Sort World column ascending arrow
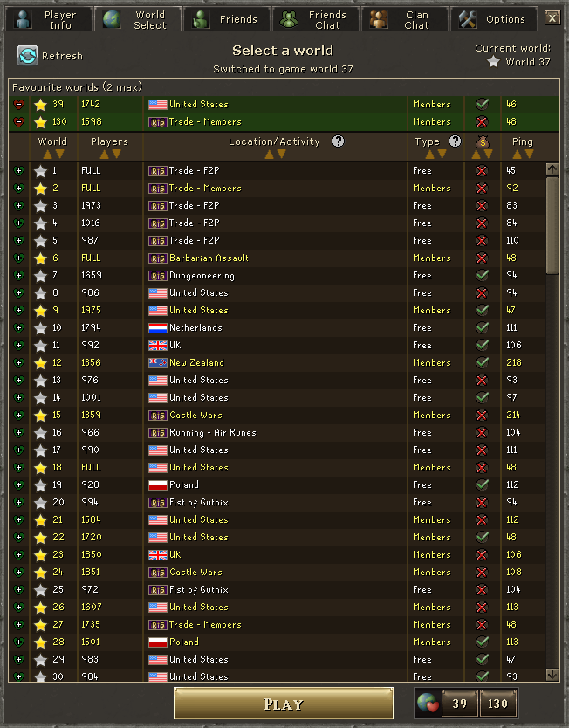The height and width of the screenshot is (728, 569). click(x=47, y=155)
